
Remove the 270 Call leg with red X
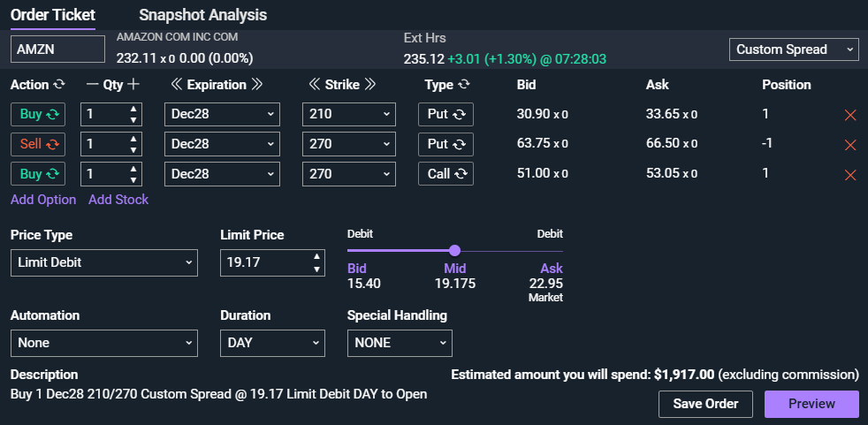click(850, 175)
